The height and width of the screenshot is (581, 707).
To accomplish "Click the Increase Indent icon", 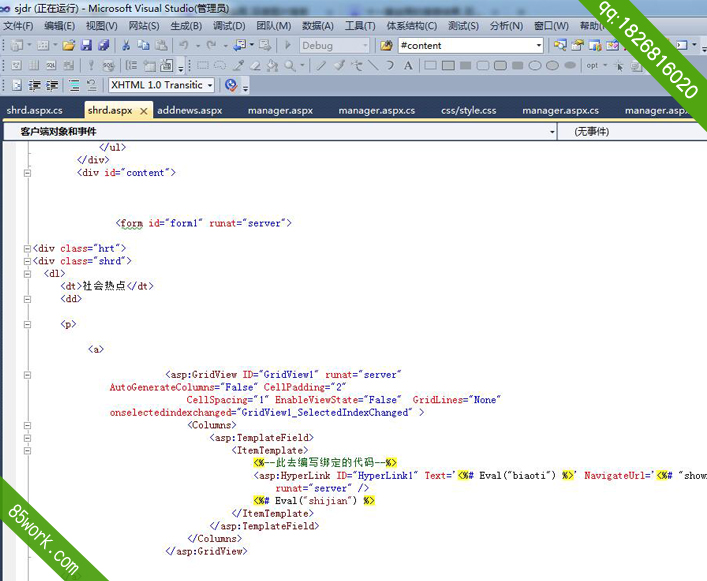I will [x=52, y=85].
